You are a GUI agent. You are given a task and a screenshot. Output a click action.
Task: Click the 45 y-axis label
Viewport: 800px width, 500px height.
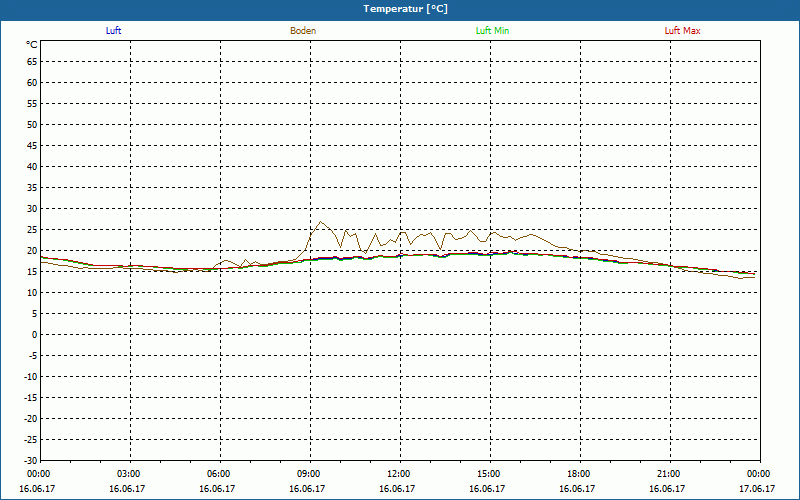click(32, 146)
